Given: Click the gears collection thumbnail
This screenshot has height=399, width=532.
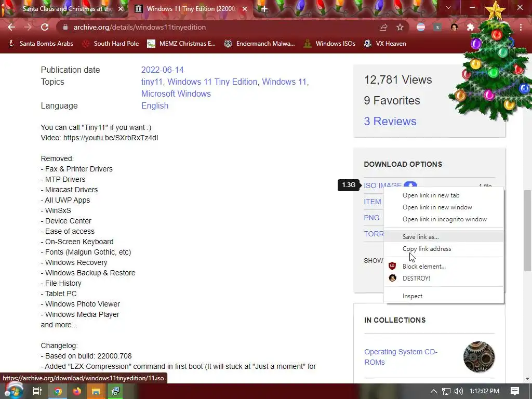Looking at the screenshot, I should click(x=478, y=357).
